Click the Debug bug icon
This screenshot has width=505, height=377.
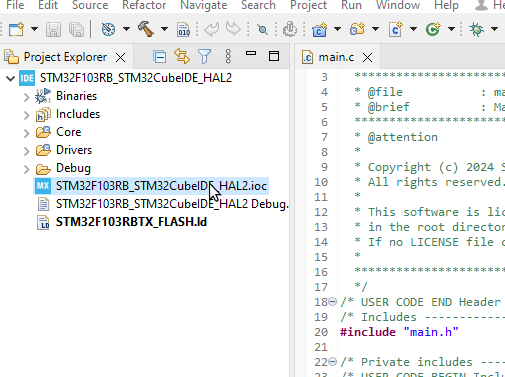pyautogui.click(x=476, y=29)
